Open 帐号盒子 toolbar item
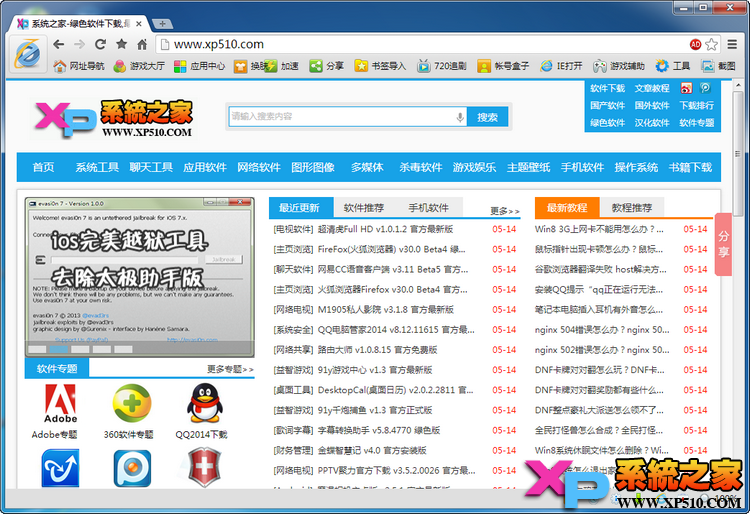750x514 pixels. point(503,66)
